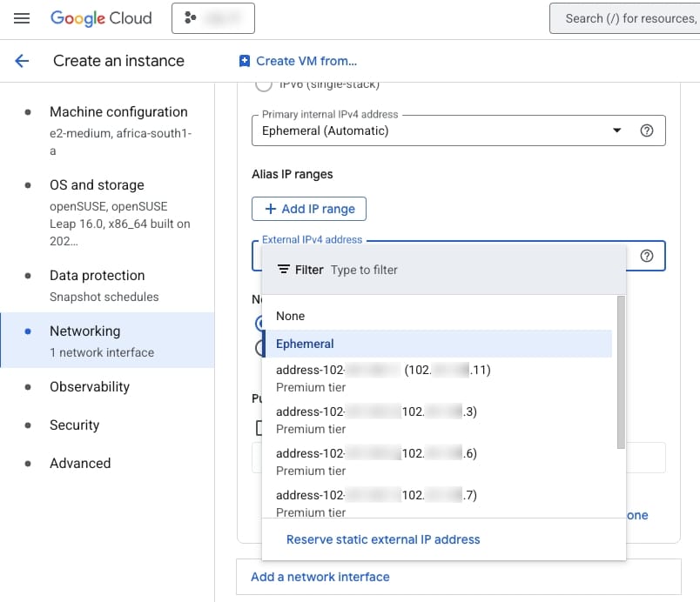Screen dimensions: 700x602
Task: Select Ephemeral external address option
Action: pyautogui.click(x=305, y=344)
